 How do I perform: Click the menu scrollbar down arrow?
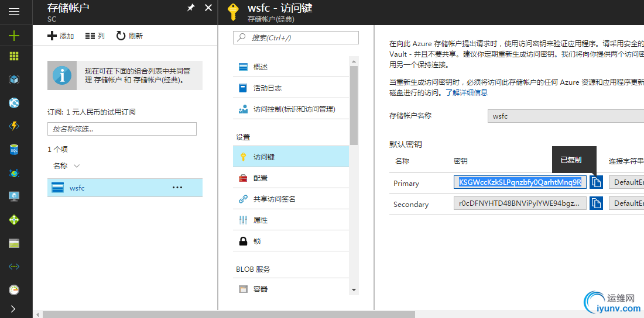pyautogui.click(x=354, y=290)
